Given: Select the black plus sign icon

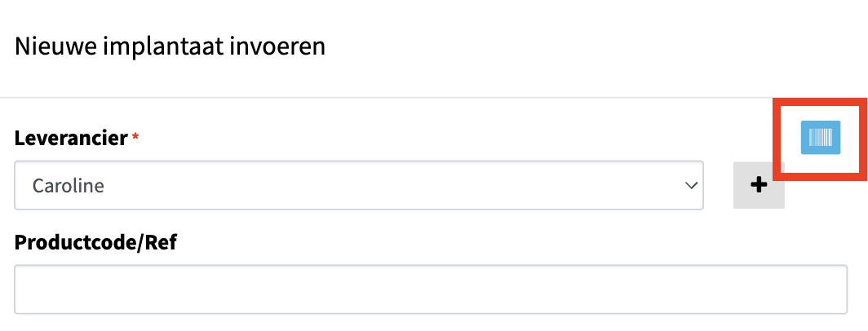Looking at the screenshot, I should 759,185.
